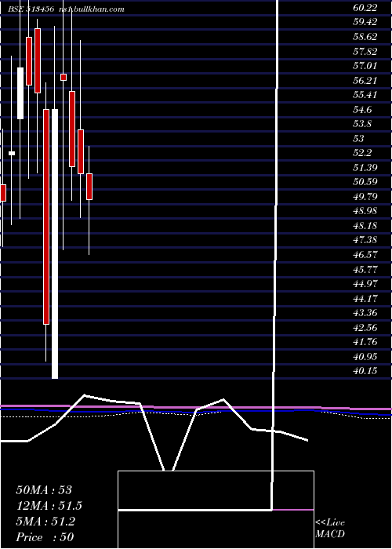This screenshot has width=392, height=549.
Task: Select the tiny red candle near 56.21
Action: tap(64, 77)
